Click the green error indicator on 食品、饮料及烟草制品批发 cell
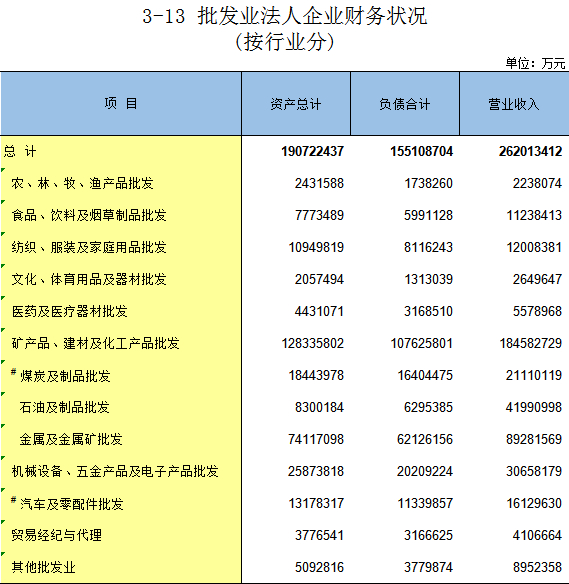 click(x=3, y=201)
